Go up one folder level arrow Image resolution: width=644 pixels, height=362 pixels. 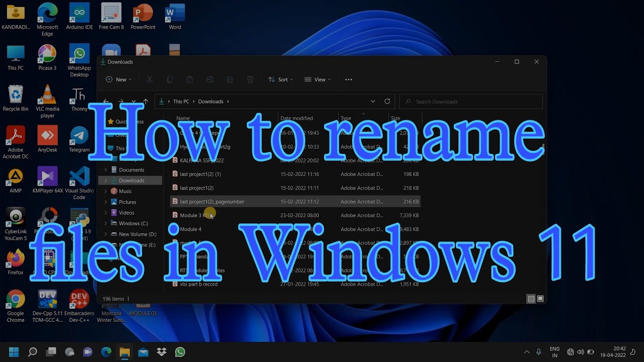pos(145,102)
